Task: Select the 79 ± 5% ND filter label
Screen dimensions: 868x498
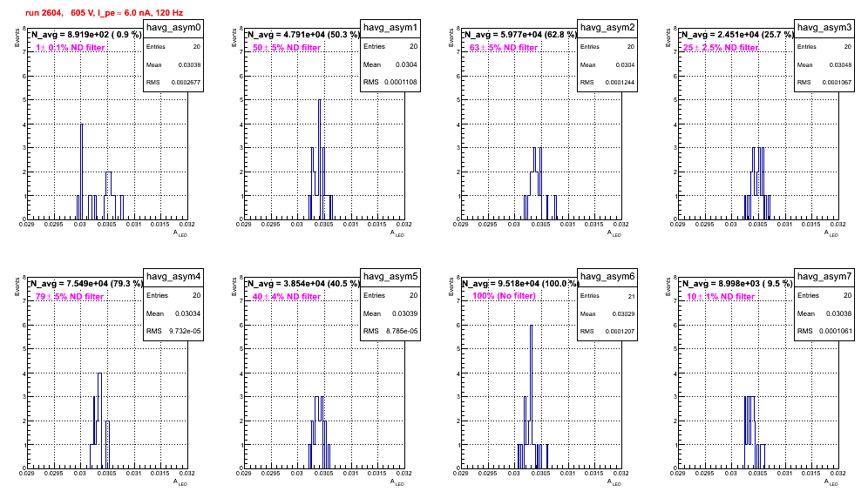Action: [x=70, y=297]
